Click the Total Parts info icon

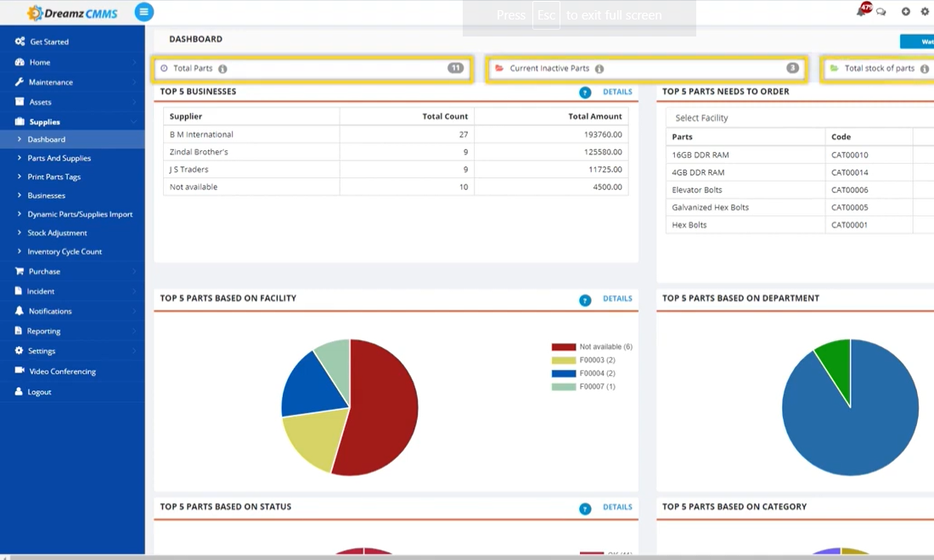pyautogui.click(x=222, y=68)
